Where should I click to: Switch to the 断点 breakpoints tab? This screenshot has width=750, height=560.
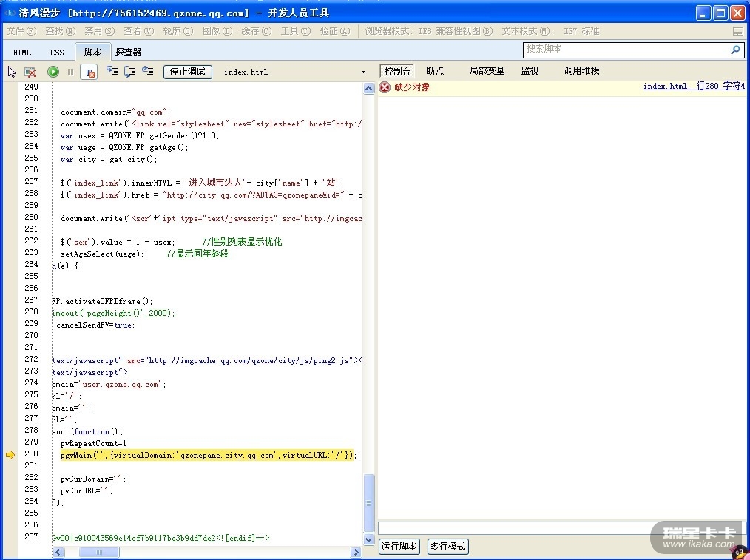tap(435, 71)
